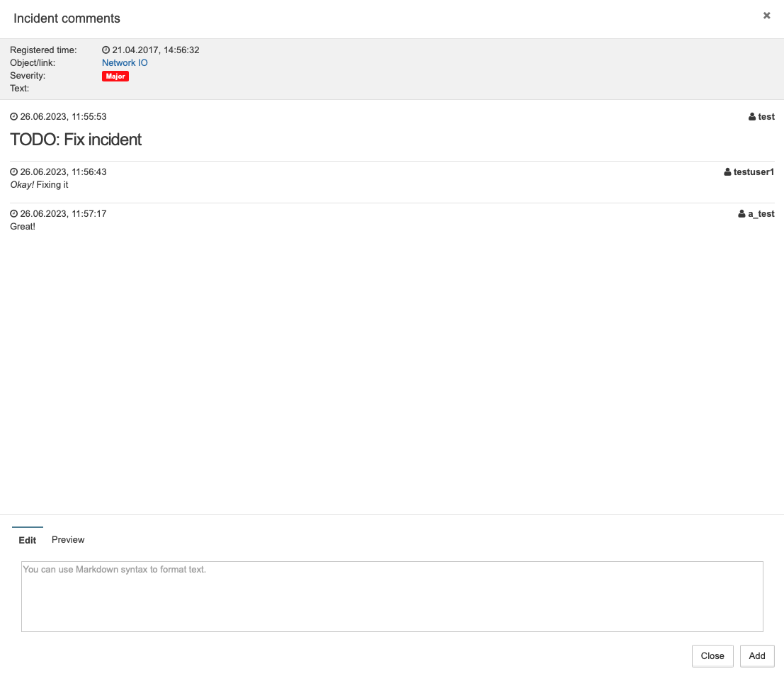The width and height of the screenshot is (784, 676).
Task: Click the clock icon for the 11:57:17 comment
Action: pyautogui.click(x=14, y=214)
